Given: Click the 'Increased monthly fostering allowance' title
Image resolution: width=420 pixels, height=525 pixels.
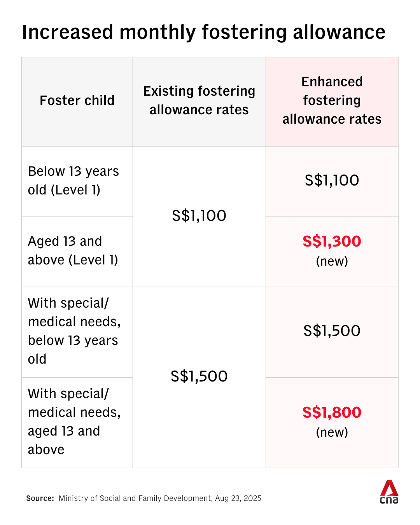Looking at the screenshot, I should click(203, 32).
